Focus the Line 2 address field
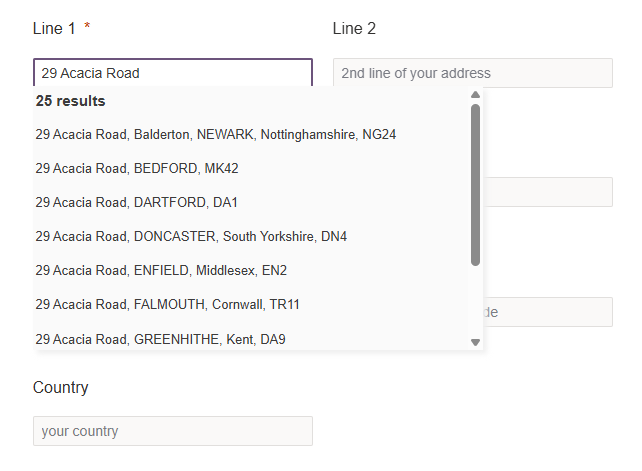The image size is (642, 471). pos(472,73)
